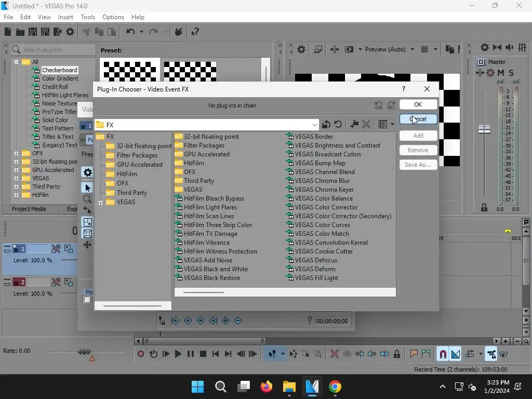Click the Stop button in transport
This screenshot has width=532, height=399.
203,354
